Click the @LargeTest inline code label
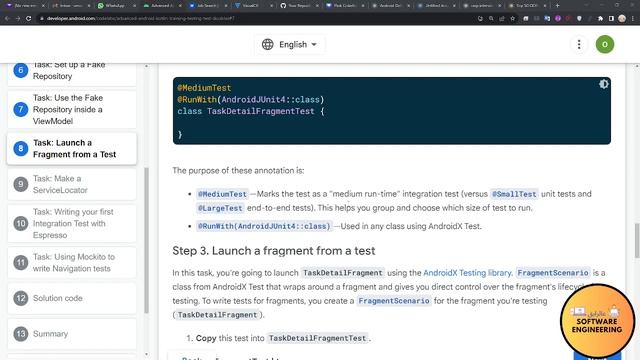 [220, 208]
